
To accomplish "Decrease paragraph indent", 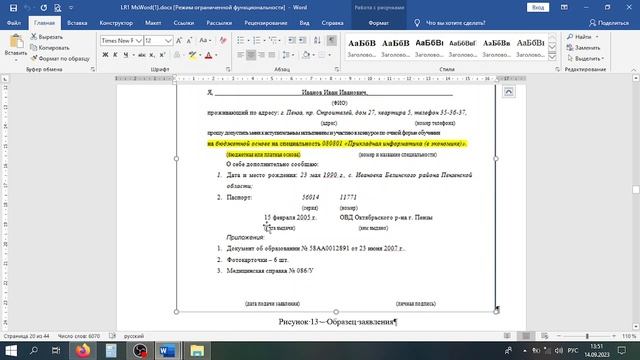I will (x=291, y=40).
